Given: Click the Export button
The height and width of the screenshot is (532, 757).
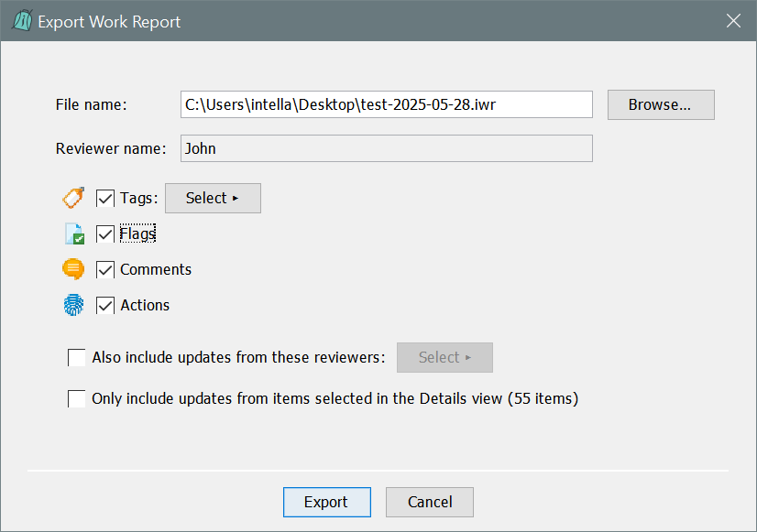Looking at the screenshot, I should (x=326, y=502).
